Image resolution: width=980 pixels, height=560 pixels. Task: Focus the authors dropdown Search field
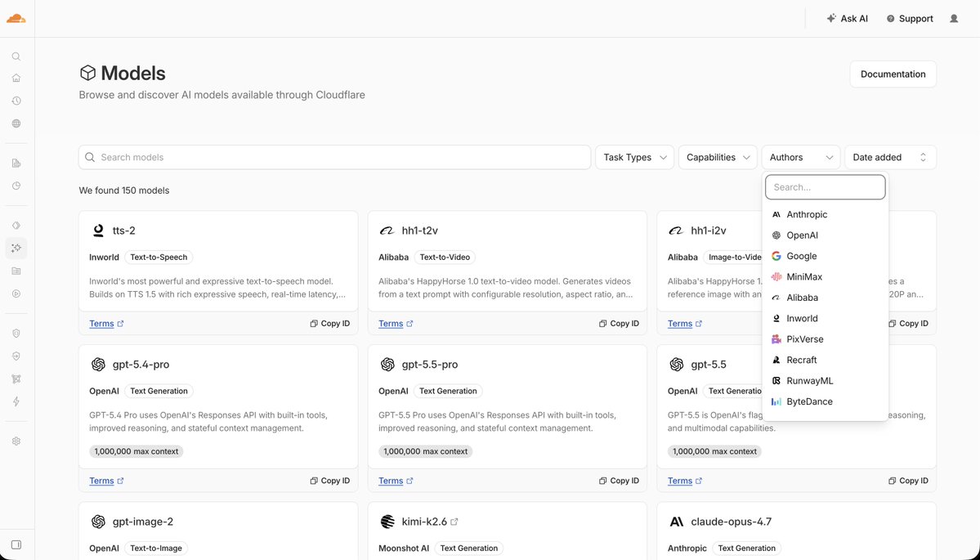click(825, 187)
